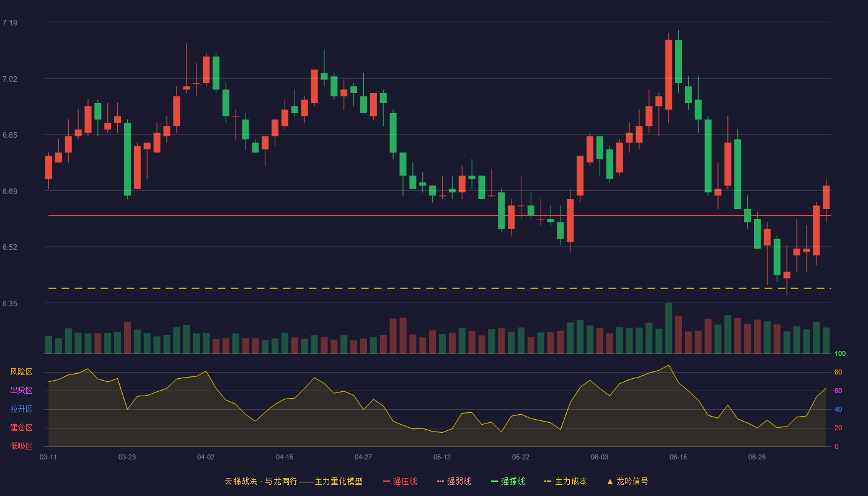Click the 05-12 date label

[x=442, y=457]
